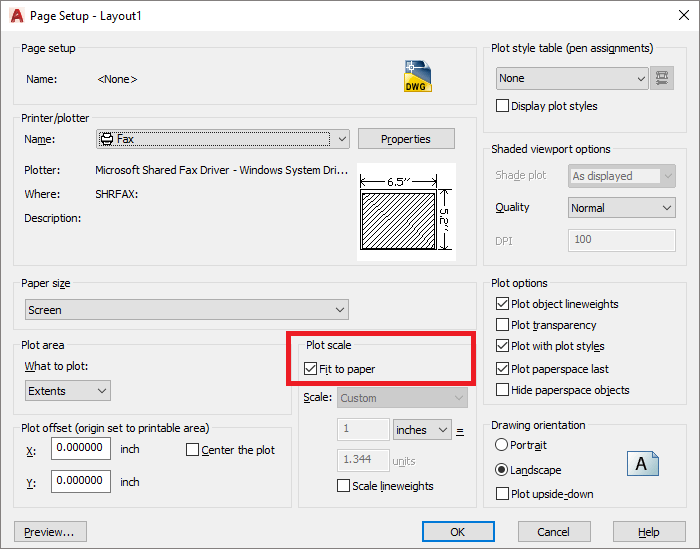Click the Preview button

click(50, 532)
